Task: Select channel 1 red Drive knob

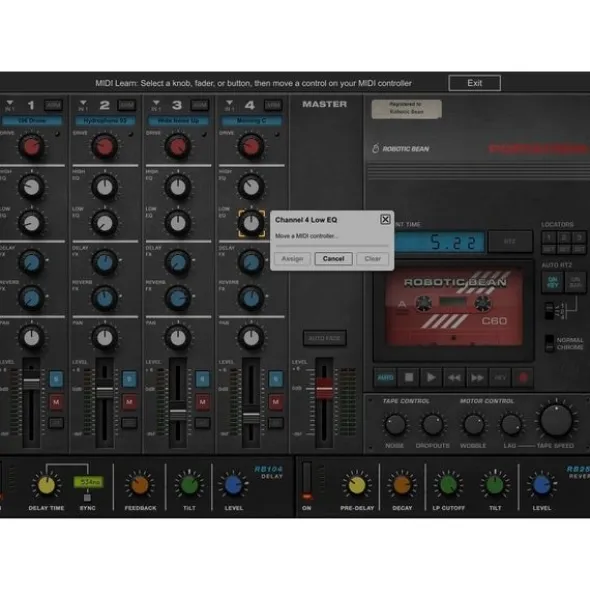Action: [31, 147]
